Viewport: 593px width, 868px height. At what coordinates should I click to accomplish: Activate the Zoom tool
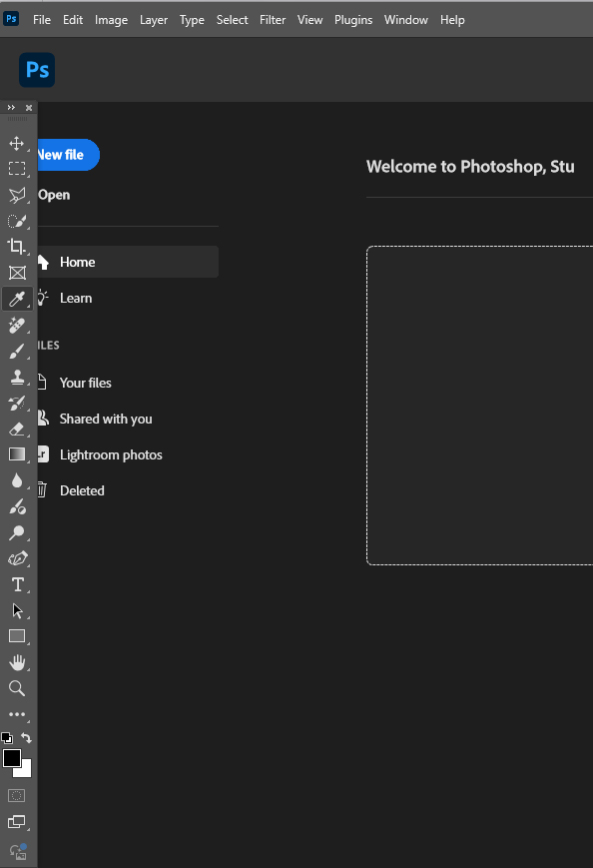click(16, 688)
